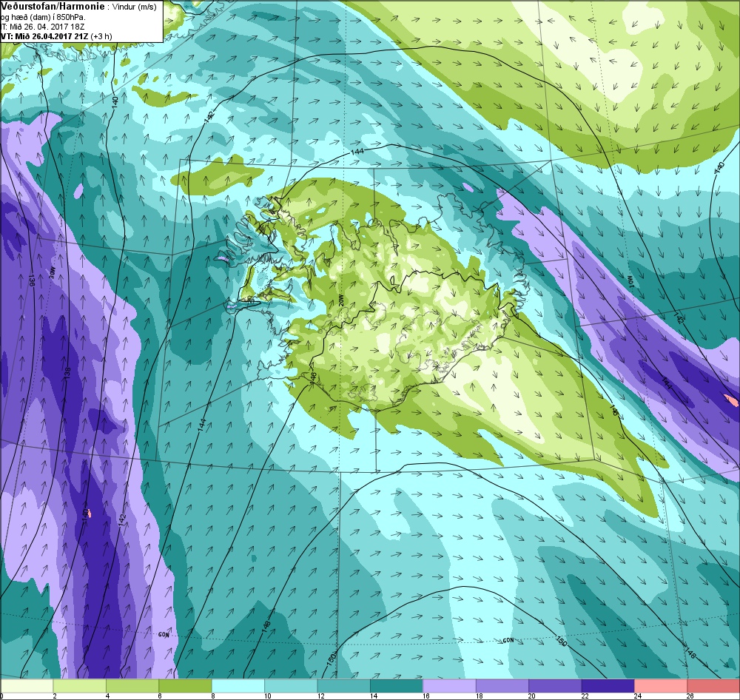This screenshot has width=740, height=700.
Task: Click the 60N latitude label next to the 150 contour
Action: (x=508, y=641)
